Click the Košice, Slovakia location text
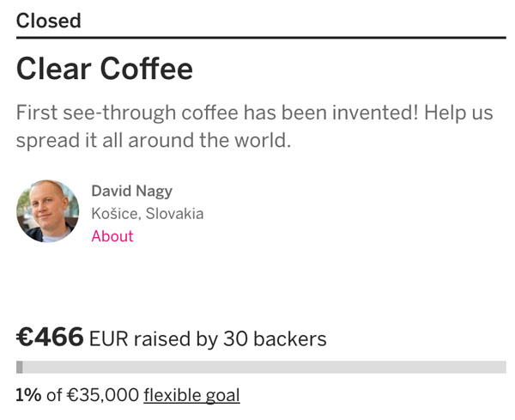This screenshot has width=515, height=420. click(x=148, y=214)
